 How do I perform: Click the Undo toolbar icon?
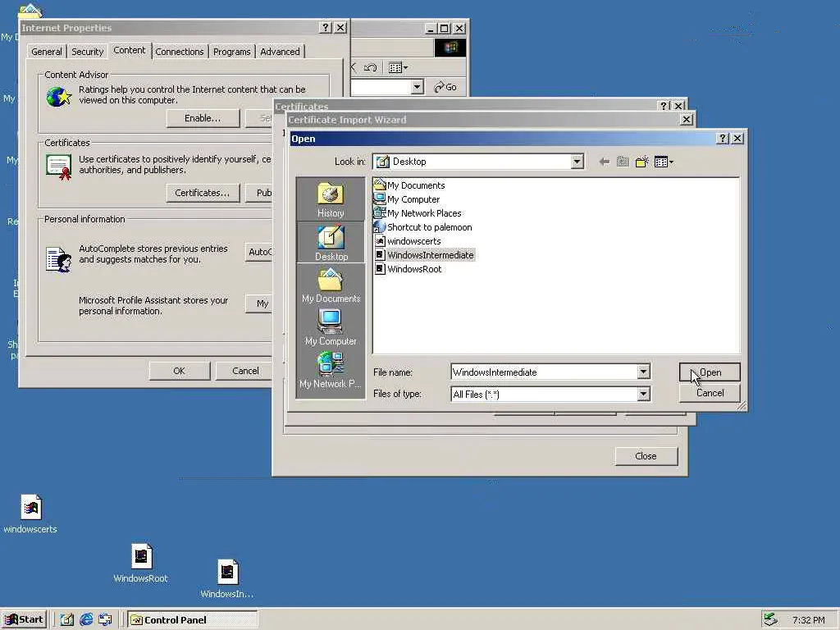[370, 67]
